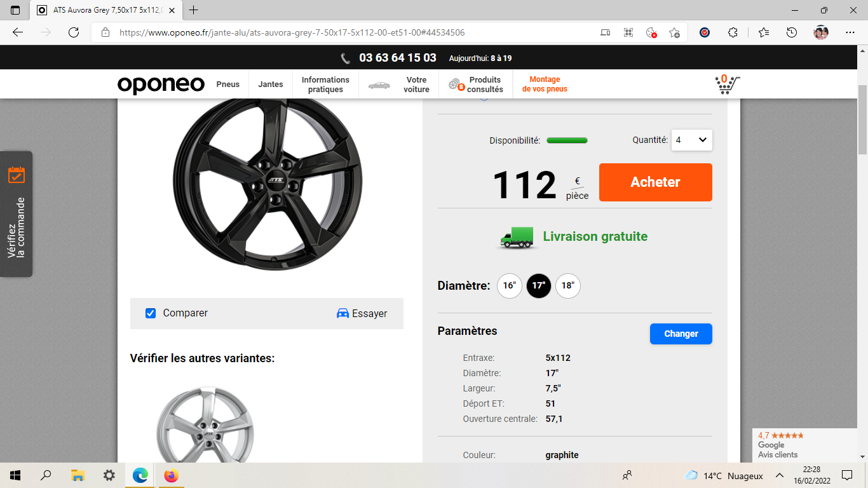Add this page to favorites star

(674, 32)
